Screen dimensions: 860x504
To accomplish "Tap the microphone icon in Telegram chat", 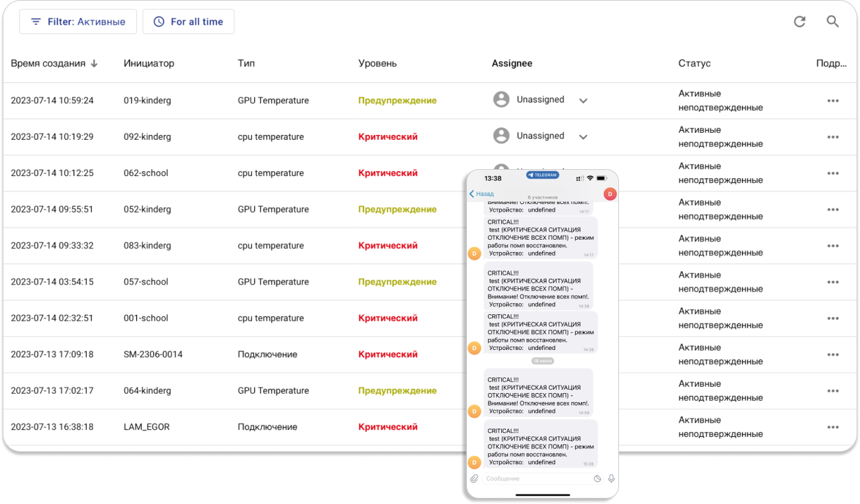I will tap(611, 479).
